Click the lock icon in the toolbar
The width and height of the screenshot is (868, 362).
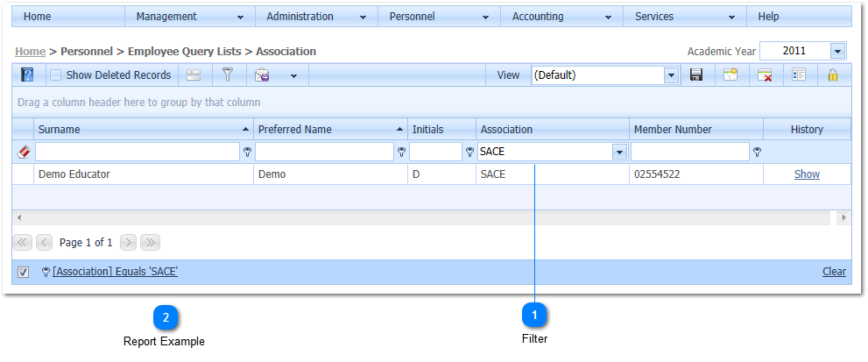coord(833,75)
